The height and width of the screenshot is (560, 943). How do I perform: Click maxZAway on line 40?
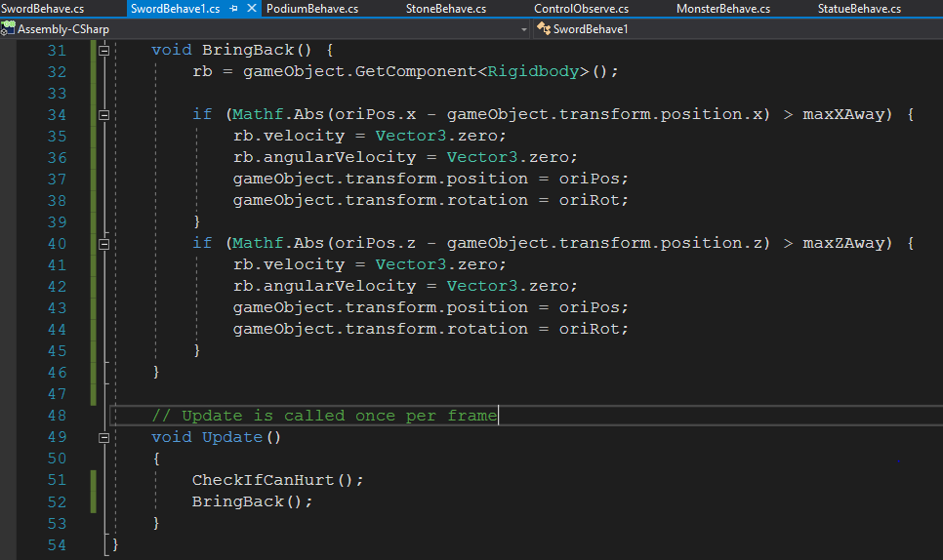tap(843, 243)
